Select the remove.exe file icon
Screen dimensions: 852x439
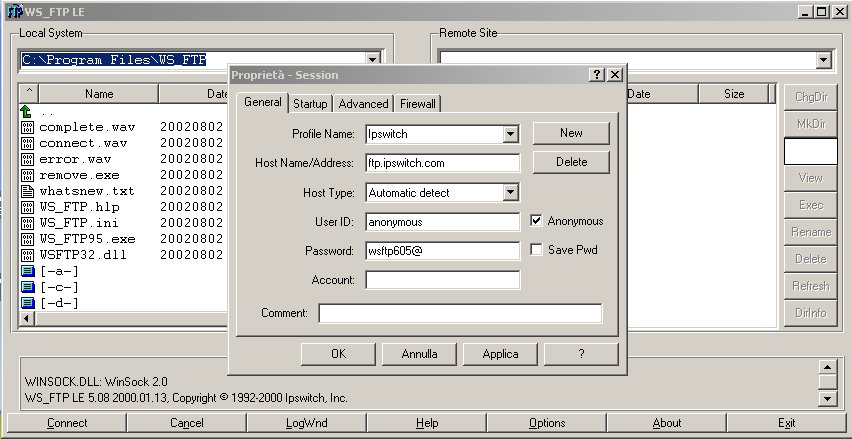27,175
